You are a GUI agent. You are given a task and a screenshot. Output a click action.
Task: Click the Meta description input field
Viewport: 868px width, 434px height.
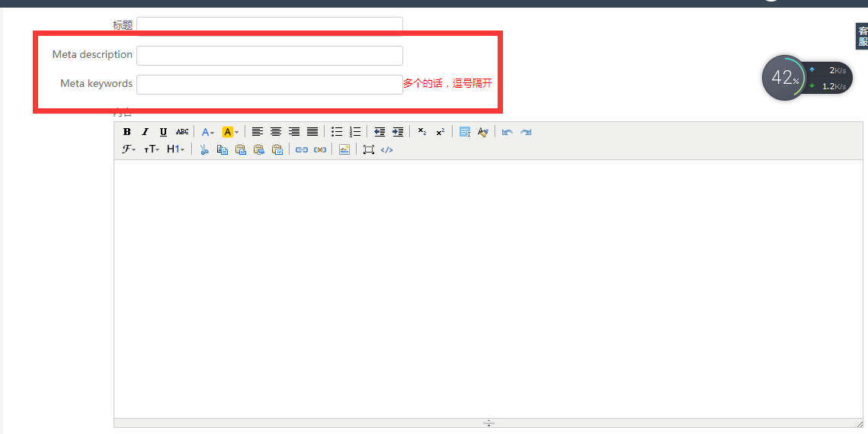click(269, 55)
